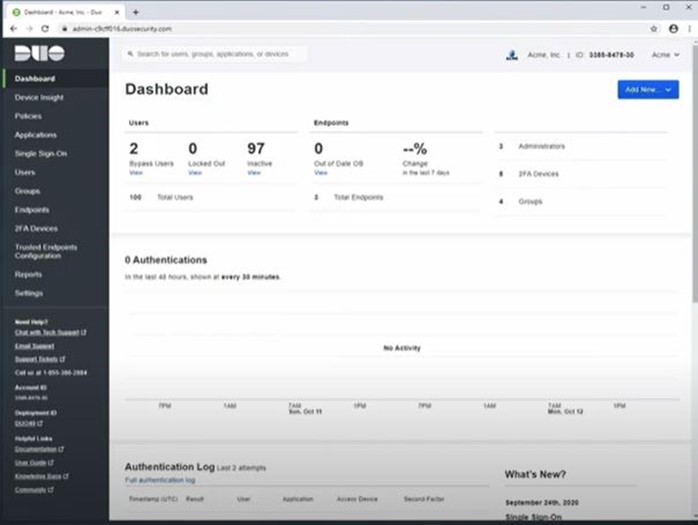Click Application column header

point(298,499)
